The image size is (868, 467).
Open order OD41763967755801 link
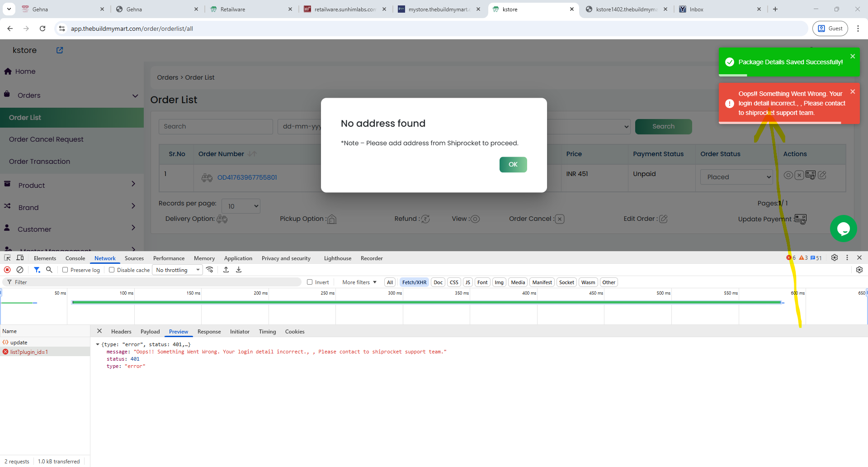247,177
